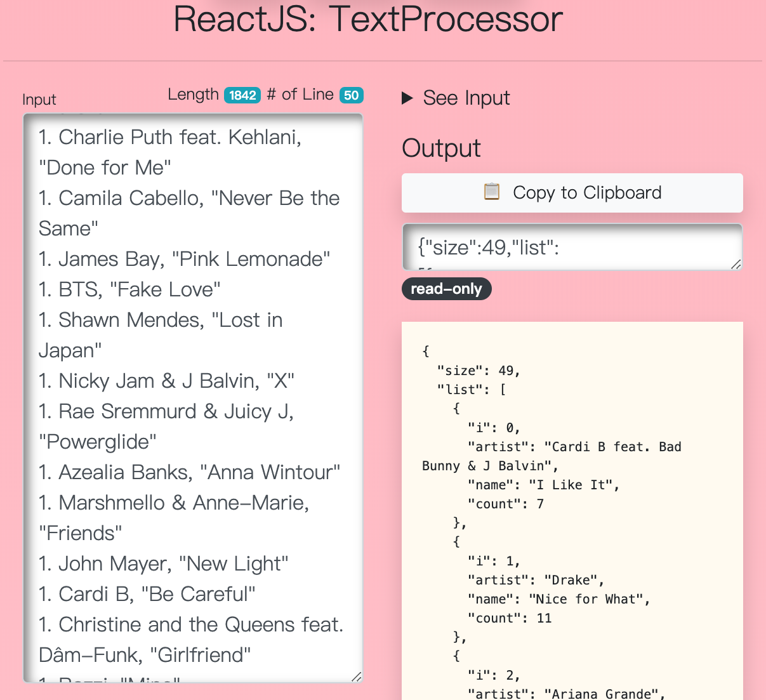The height and width of the screenshot is (700, 766).
Task: Click the Marshmello & Anne-Marie line
Action: point(174,518)
